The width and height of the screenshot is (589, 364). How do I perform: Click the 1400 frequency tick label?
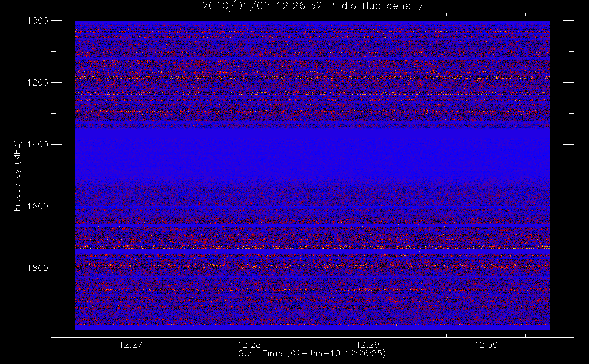38,145
